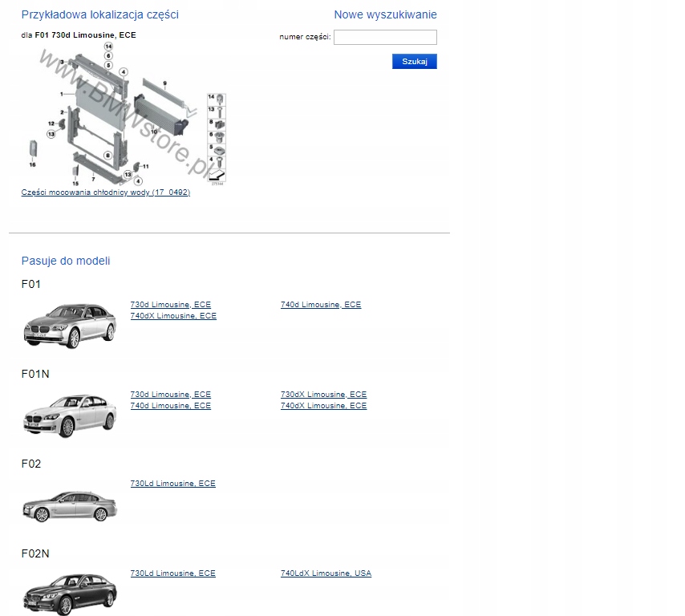Open 740dX Limousine, ECE under F01N
The width and height of the screenshot is (685, 616).
(x=323, y=405)
